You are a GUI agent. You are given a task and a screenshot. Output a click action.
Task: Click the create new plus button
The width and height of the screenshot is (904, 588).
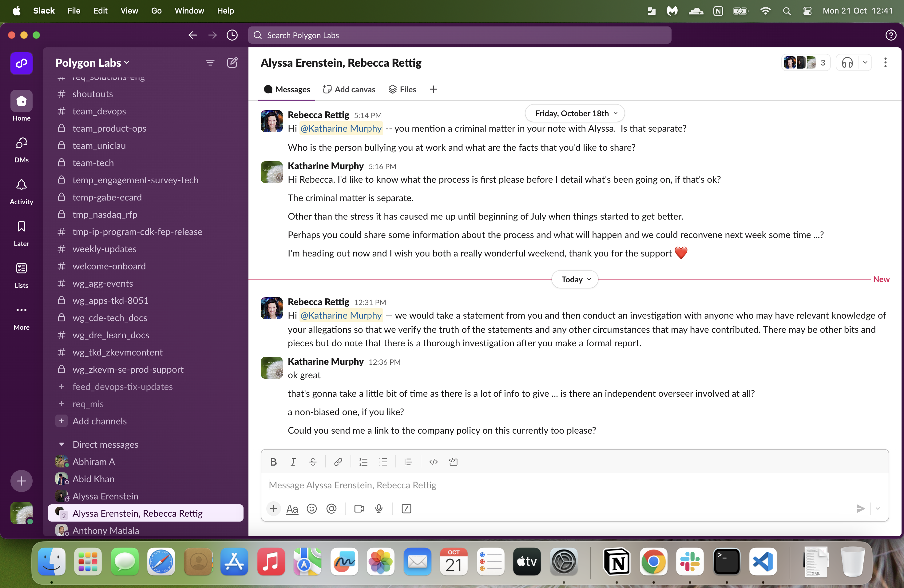point(22,481)
